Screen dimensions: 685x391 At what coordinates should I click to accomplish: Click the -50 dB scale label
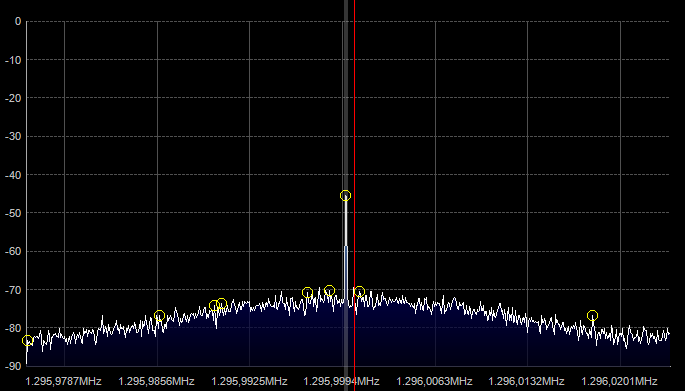[13, 213]
